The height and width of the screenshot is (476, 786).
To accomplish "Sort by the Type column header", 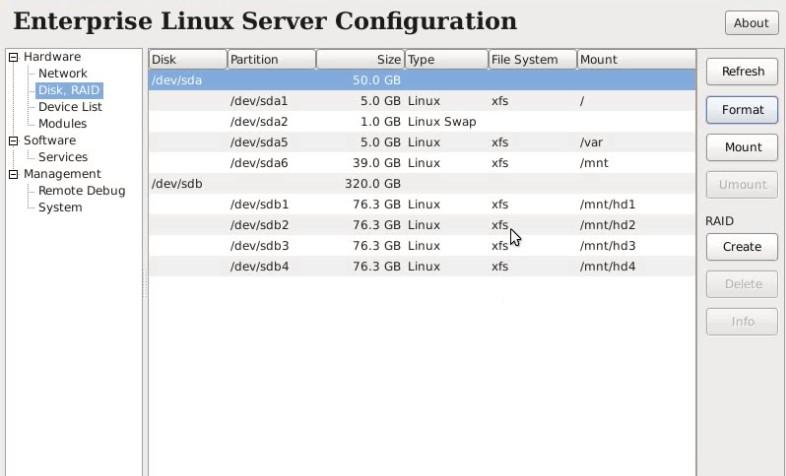I will pyautogui.click(x=447, y=60).
